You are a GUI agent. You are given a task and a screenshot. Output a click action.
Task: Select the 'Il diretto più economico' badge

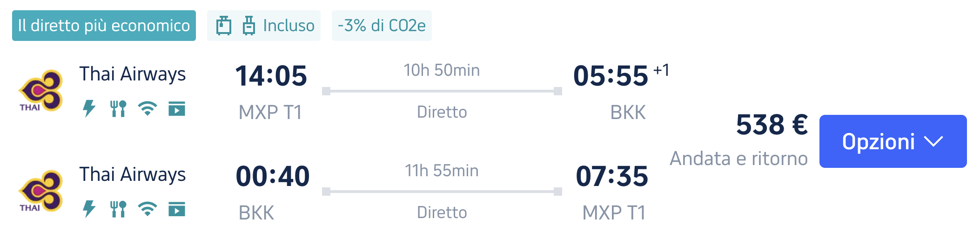(x=104, y=26)
